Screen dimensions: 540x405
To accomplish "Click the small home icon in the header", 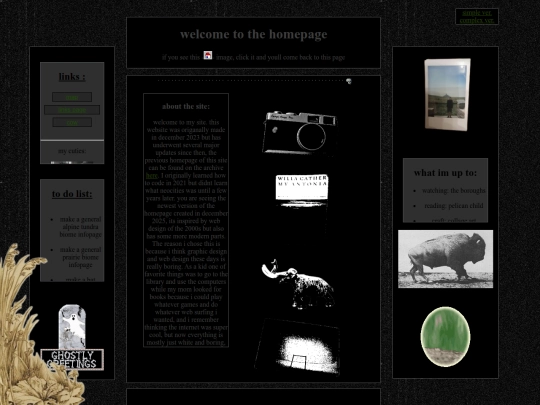I will [x=208, y=55].
